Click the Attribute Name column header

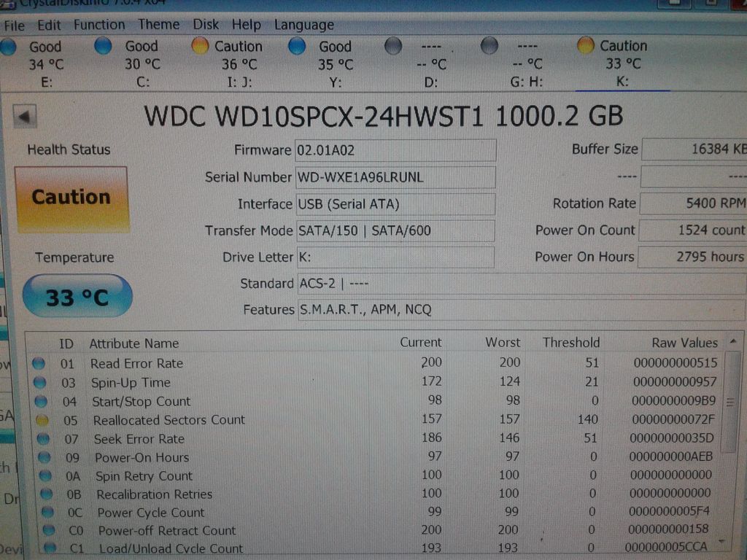[134, 343]
